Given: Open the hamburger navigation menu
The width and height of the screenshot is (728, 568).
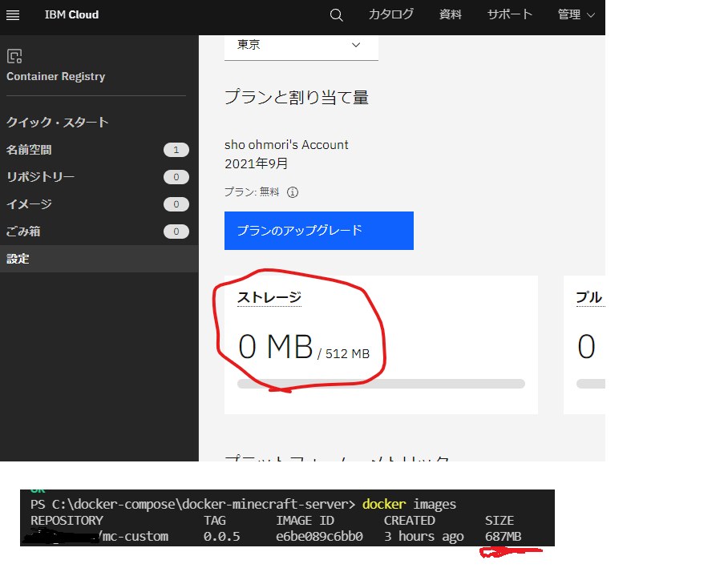Looking at the screenshot, I should coord(13,15).
